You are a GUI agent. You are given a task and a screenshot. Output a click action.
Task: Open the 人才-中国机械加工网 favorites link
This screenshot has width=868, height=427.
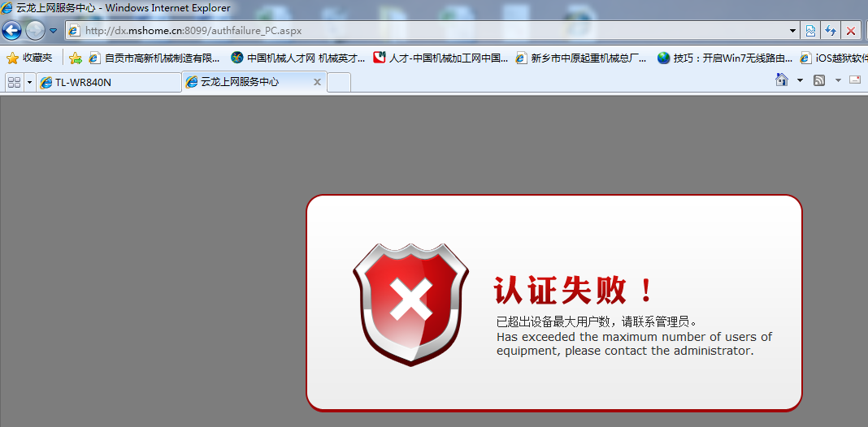pyautogui.click(x=441, y=58)
